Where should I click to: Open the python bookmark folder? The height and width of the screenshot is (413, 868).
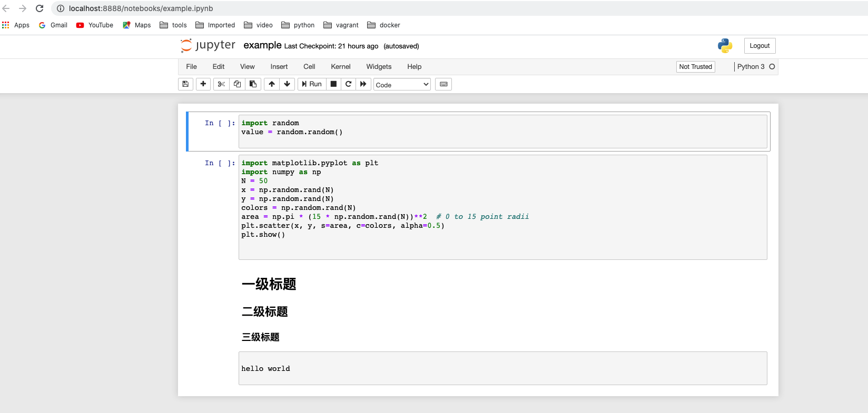click(x=298, y=25)
